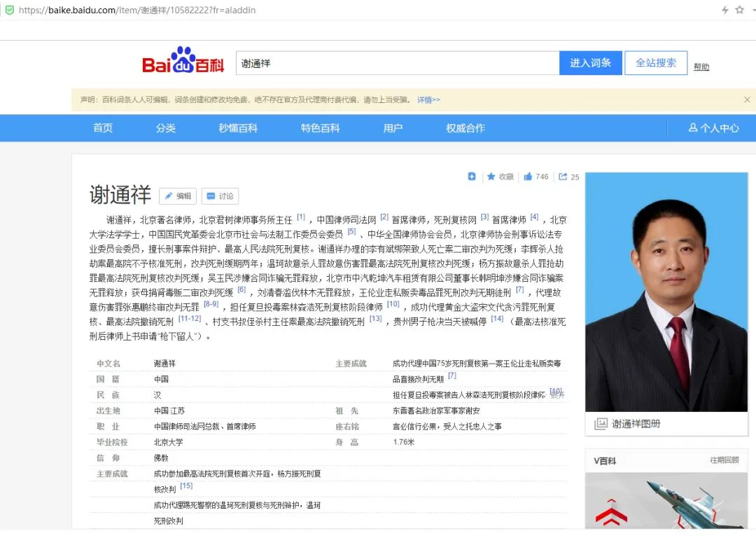Click reference [6] superscript
Viewport: 756px width, 536px height.
point(241,289)
